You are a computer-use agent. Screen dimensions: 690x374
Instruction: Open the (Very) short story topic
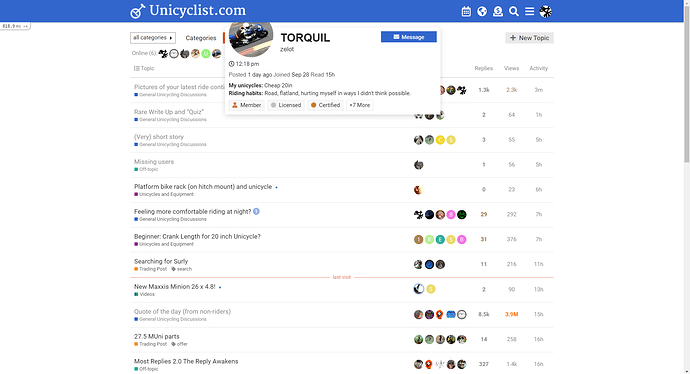point(159,137)
